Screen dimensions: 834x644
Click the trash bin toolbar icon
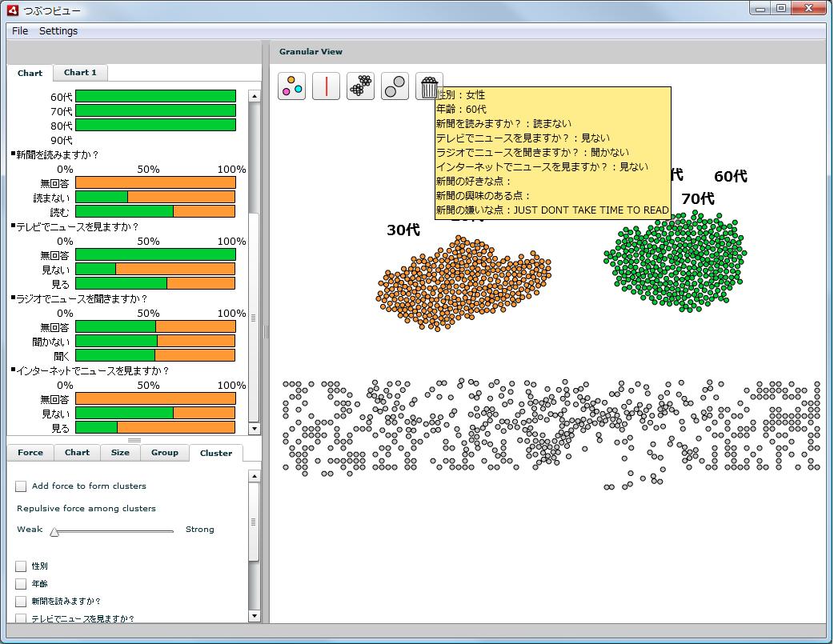point(429,86)
